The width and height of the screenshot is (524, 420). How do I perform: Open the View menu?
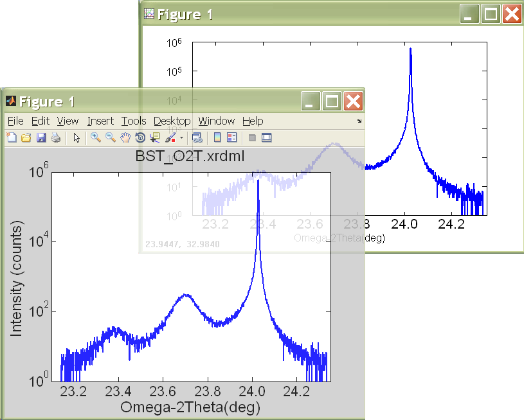[68, 121]
